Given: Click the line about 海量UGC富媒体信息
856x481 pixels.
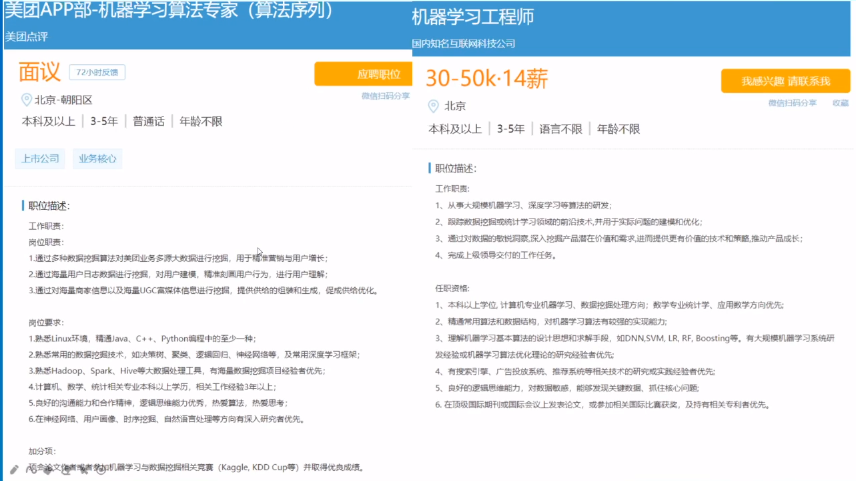Looking at the screenshot, I should (x=204, y=290).
